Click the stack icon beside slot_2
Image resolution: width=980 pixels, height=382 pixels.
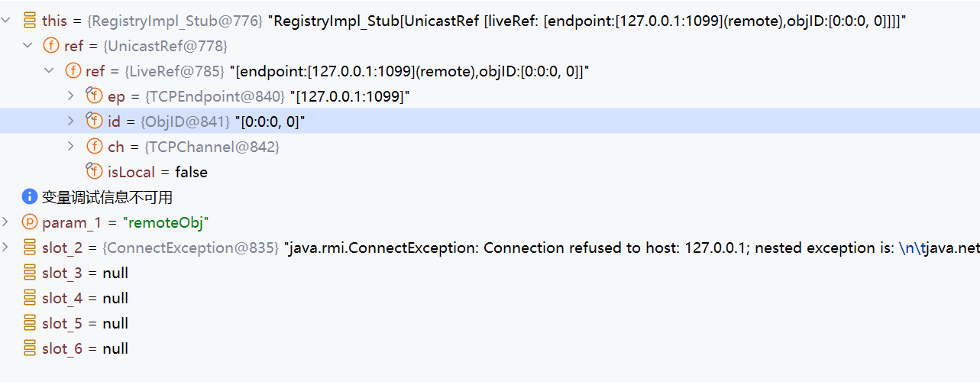[x=30, y=248]
